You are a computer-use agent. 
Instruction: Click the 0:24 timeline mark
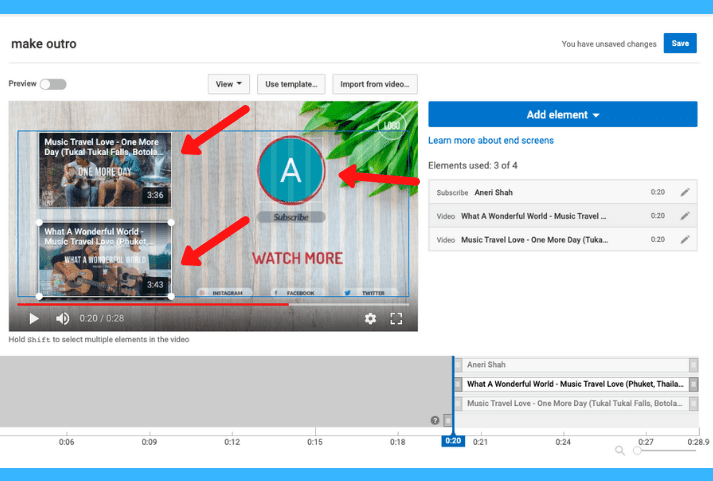pyautogui.click(x=563, y=442)
